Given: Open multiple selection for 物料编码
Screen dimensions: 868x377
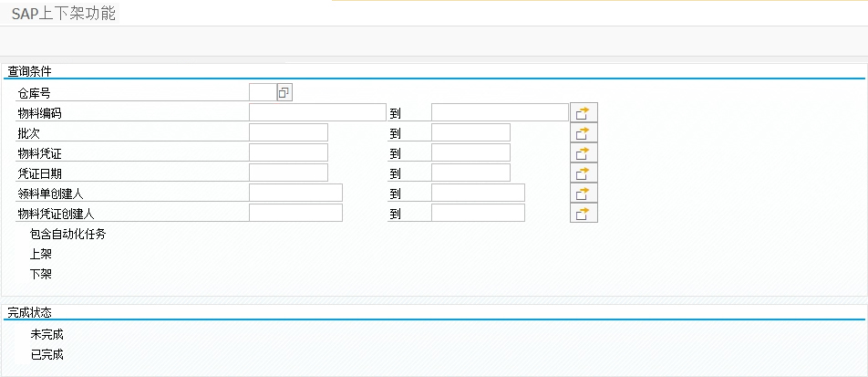Looking at the screenshot, I should tap(583, 112).
